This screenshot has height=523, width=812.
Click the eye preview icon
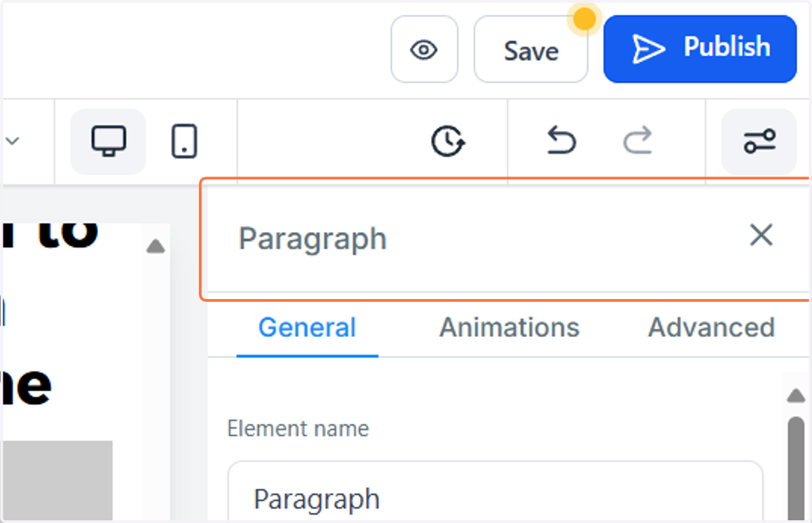tap(424, 50)
